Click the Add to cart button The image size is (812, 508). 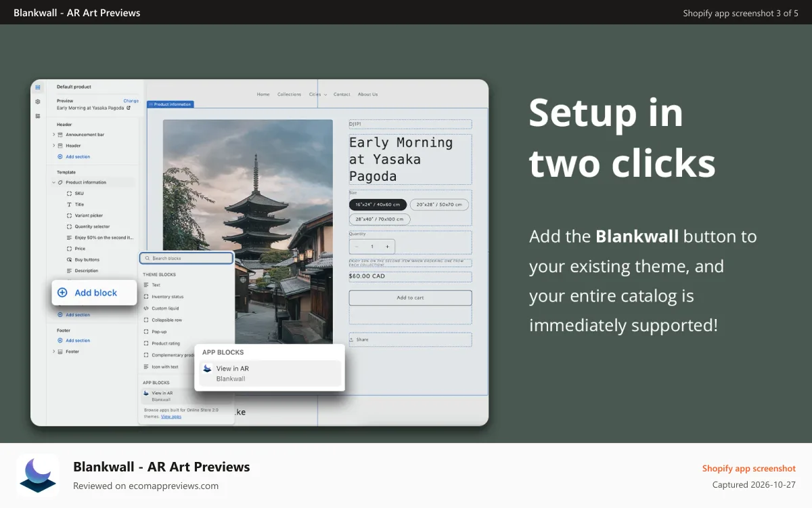pyautogui.click(x=410, y=298)
